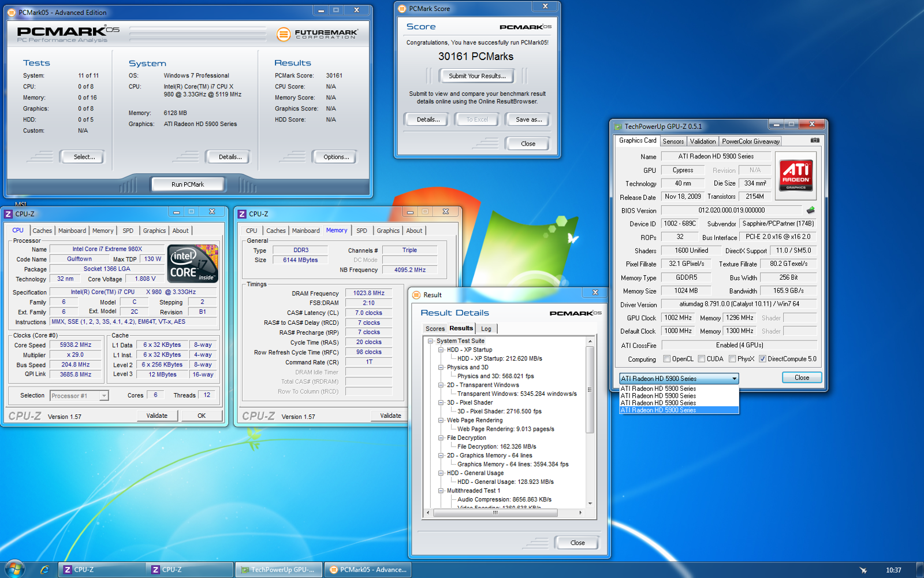Click the GPU-Z graphics card selector dropdown arrow
924x578 pixels.
(734, 379)
